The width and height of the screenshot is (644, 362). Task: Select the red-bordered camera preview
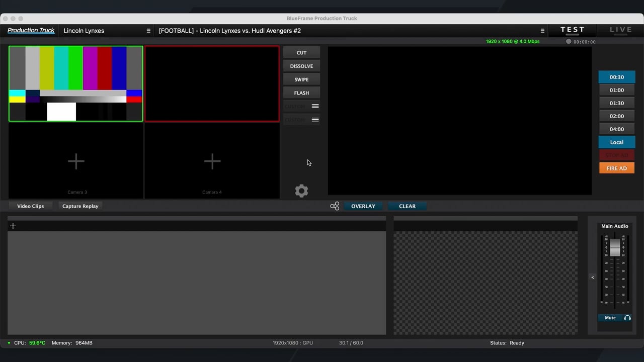click(x=212, y=84)
